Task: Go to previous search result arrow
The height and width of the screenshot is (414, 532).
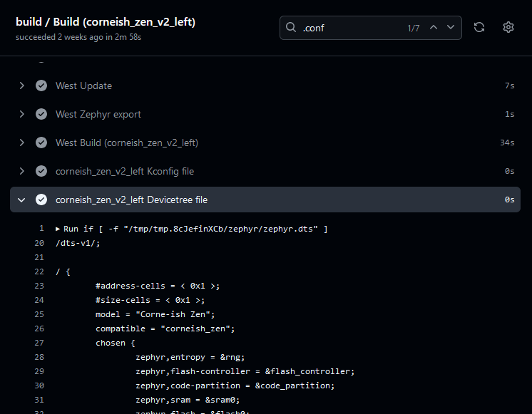Action: click(x=434, y=27)
